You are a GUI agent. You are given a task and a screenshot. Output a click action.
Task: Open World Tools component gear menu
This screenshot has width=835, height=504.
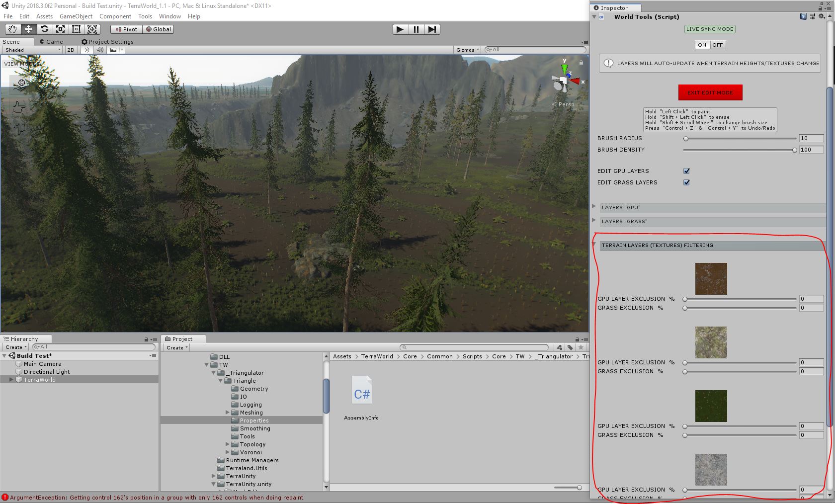822,16
